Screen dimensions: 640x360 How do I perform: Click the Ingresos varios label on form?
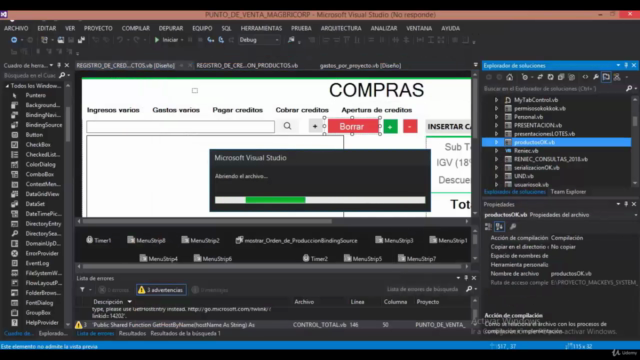[x=113, y=110]
